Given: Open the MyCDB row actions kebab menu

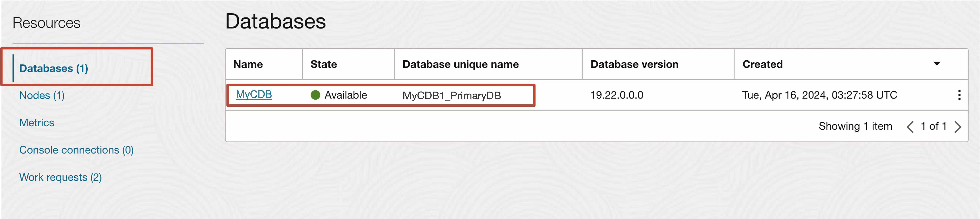Looking at the screenshot, I should [x=959, y=95].
